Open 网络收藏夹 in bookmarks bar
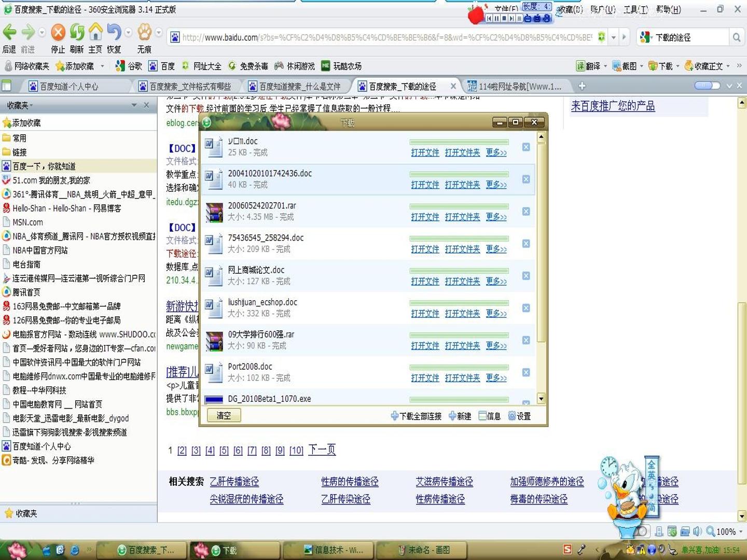The image size is (747, 560). coord(27,66)
